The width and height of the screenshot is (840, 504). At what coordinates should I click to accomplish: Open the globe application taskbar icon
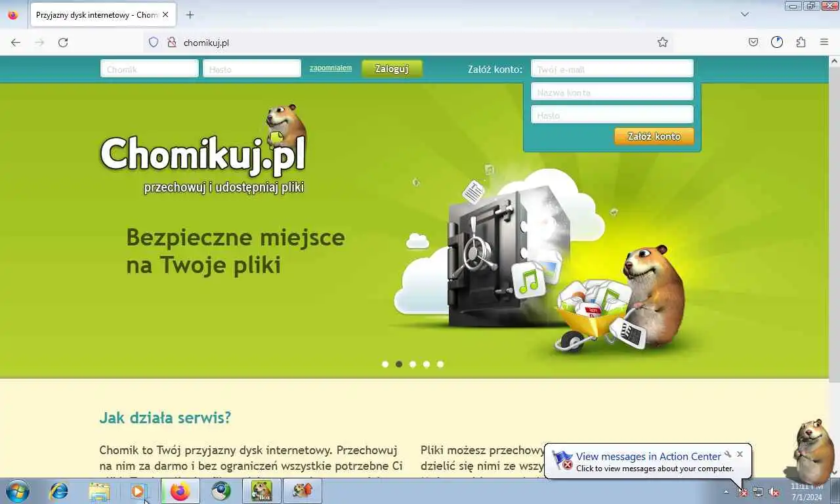click(x=221, y=491)
